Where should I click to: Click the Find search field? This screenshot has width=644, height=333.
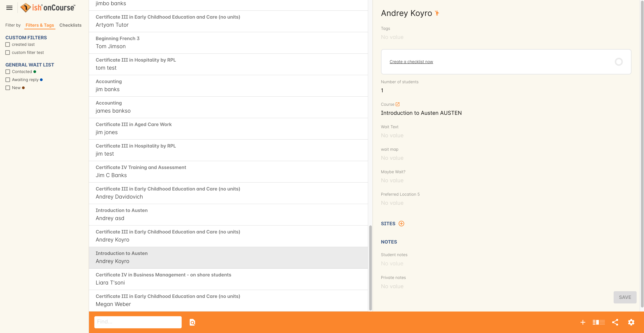tap(138, 322)
